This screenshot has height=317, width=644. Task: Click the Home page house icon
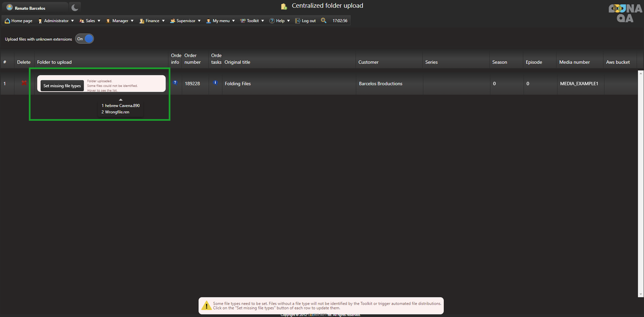coord(8,21)
